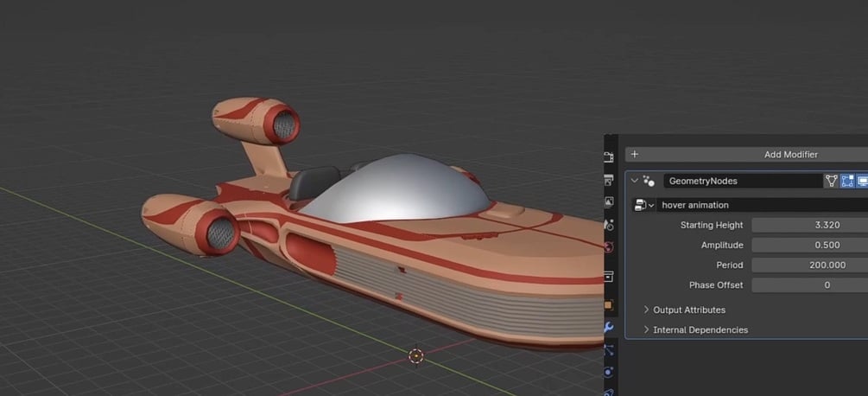Viewport: 868px width, 396px height.
Task: Open the Collection properties tab
Action: [609, 276]
